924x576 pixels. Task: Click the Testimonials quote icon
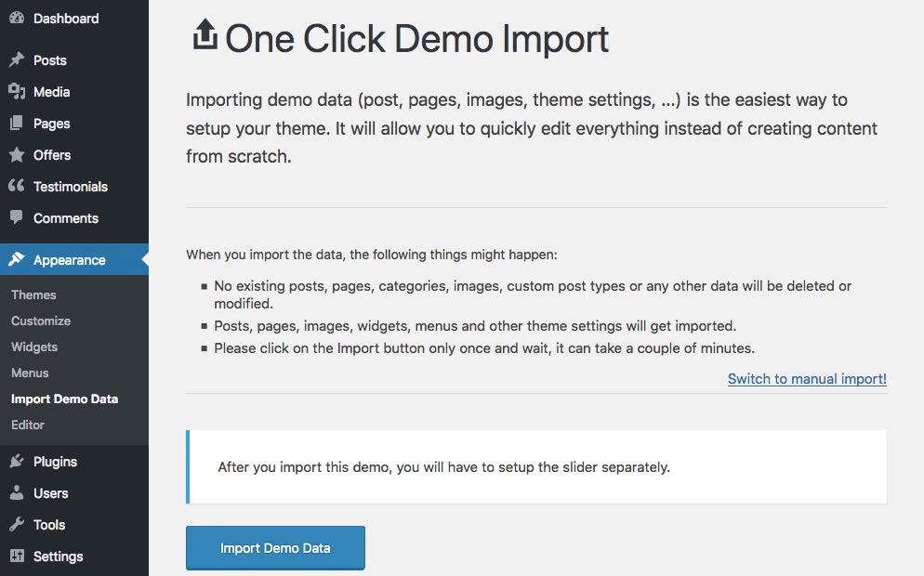17,186
